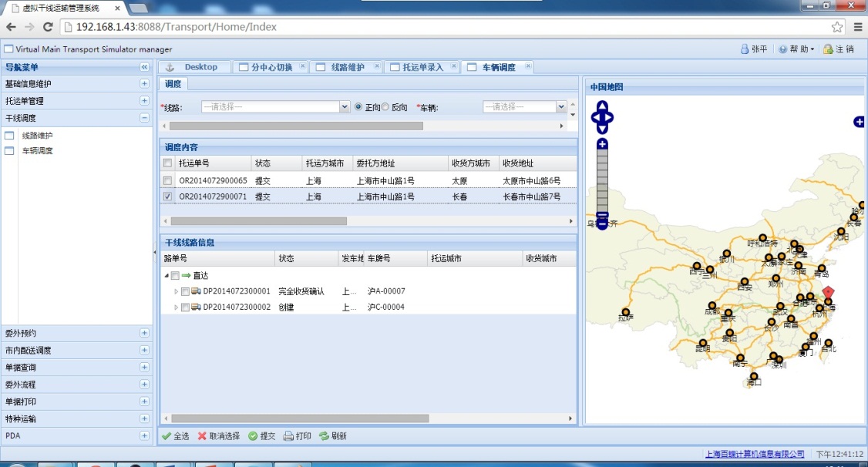The image size is (868, 467).
Task: Open the route selection dropdown
Action: tap(345, 107)
